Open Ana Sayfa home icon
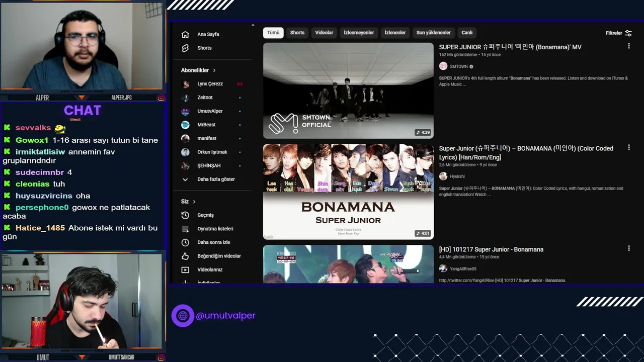 coord(185,34)
